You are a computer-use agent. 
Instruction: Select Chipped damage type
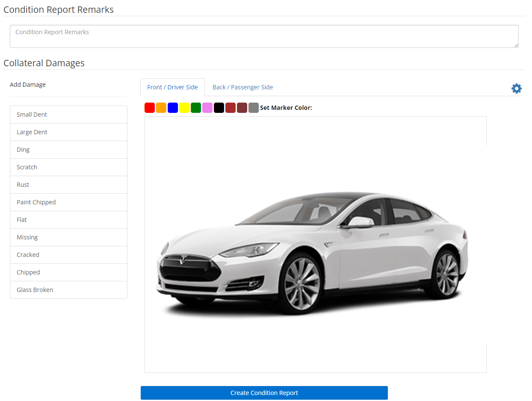click(68, 272)
